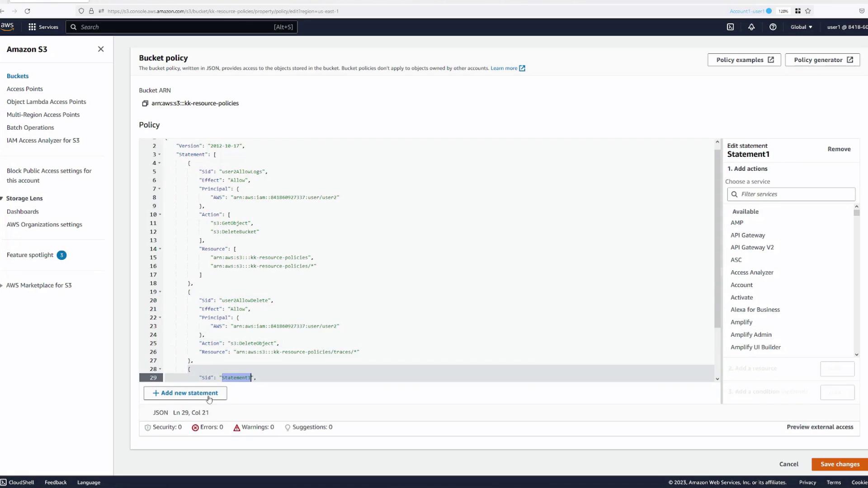
Task: Collapse the Statement array at line 3
Action: (160, 155)
